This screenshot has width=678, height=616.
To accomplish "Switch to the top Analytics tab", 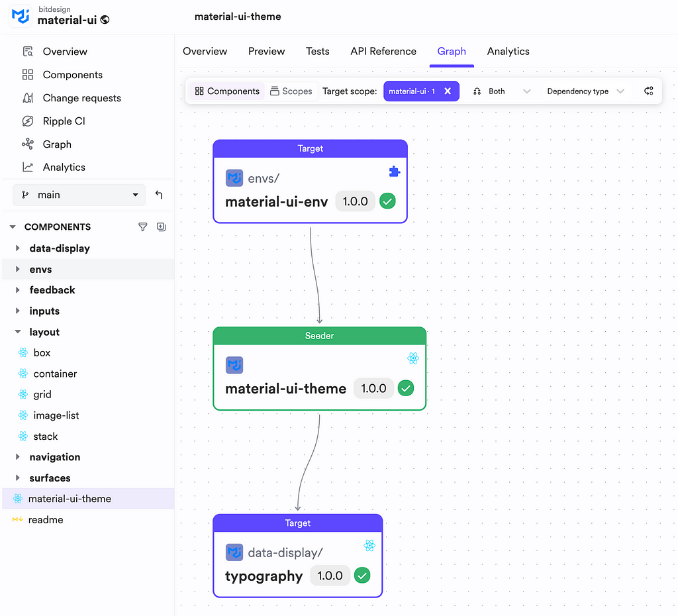I will [x=508, y=52].
